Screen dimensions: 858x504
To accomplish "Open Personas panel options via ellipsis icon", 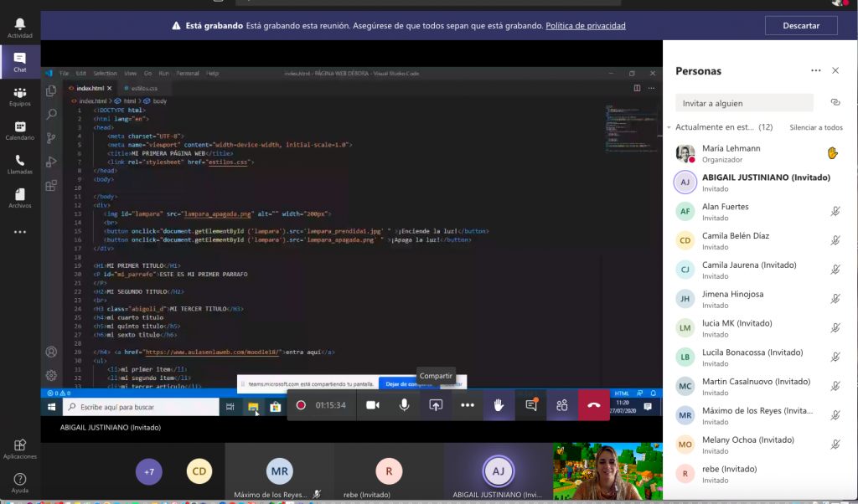I will click(815, 71).
